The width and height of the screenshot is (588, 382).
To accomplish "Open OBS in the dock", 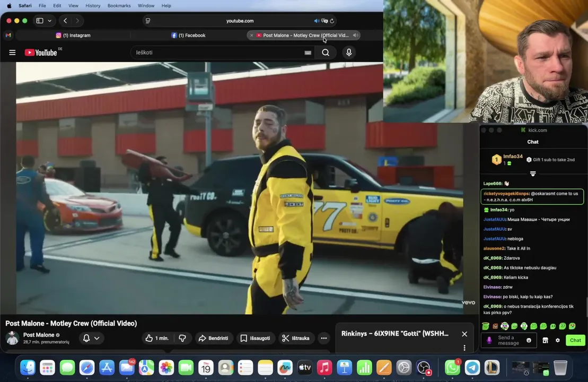I will click(x=424, y=368).
